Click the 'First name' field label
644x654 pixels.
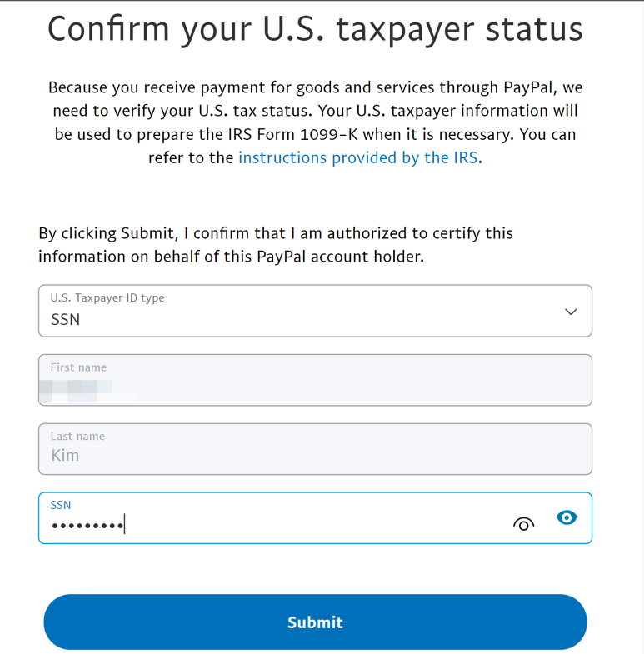[x=78, y=367]
